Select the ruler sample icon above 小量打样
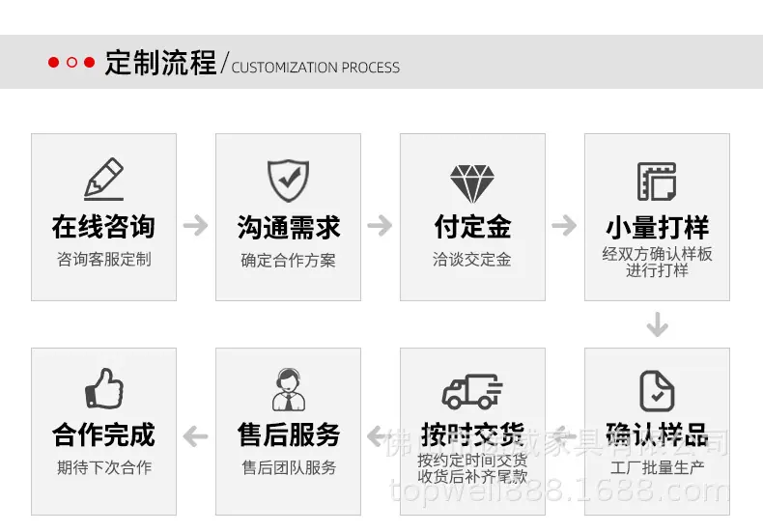The image size is (763, 532). click(x=657, y=182)
